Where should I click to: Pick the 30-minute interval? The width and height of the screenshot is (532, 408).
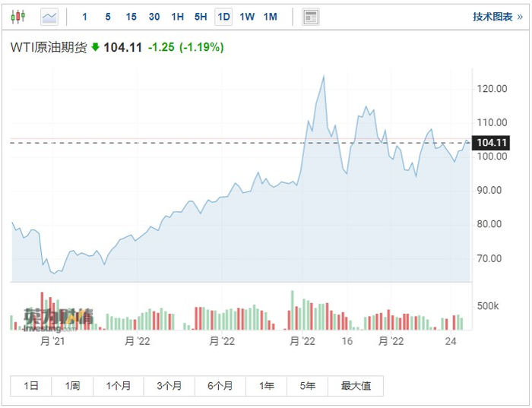coord(154,17)
